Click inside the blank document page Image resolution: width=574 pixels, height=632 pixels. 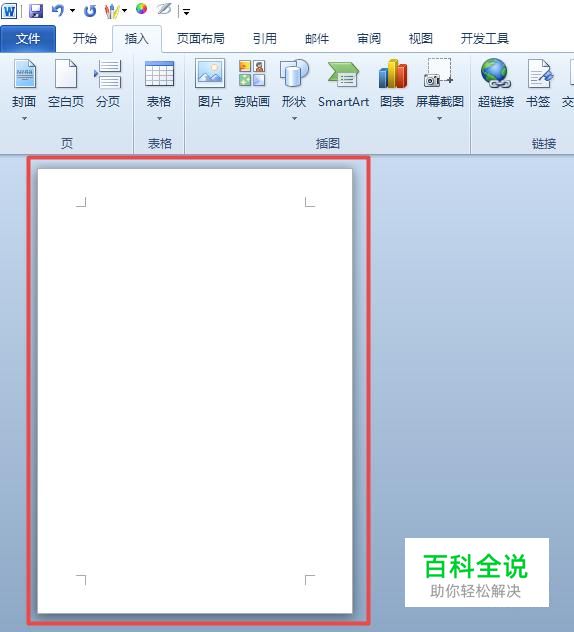(195, 391)
